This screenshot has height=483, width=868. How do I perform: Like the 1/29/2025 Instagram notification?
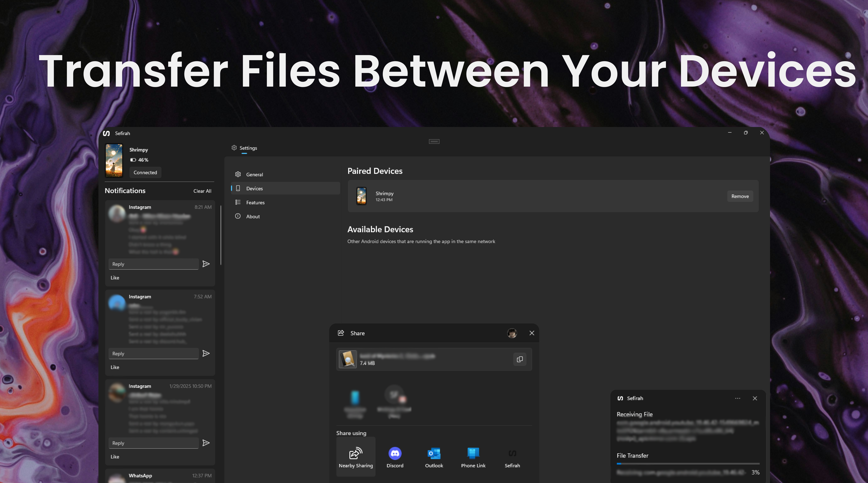tap(115, 457)
